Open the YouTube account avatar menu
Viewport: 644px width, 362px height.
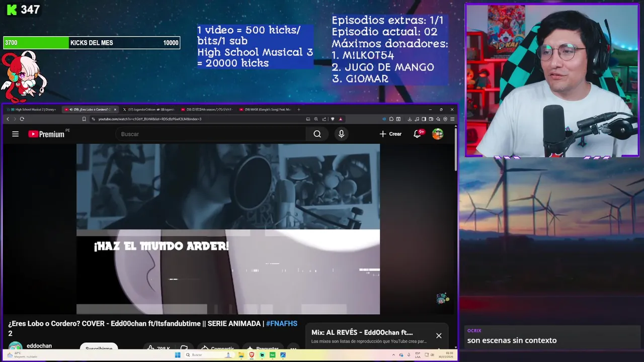(438, 134)
